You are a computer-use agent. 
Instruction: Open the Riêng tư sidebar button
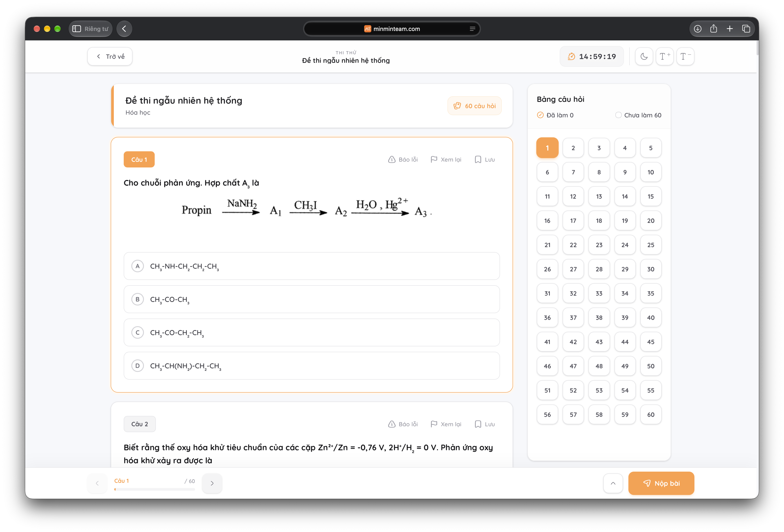coord(90,29)
